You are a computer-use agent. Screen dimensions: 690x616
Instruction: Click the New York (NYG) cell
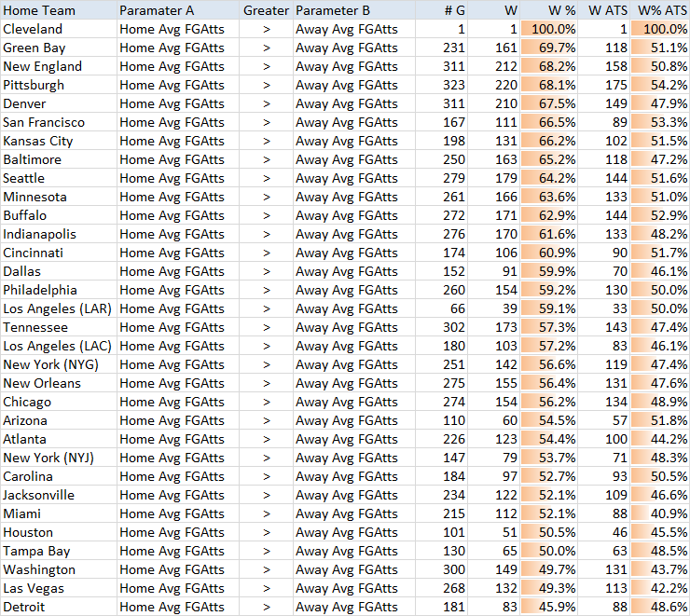pos(59,364)
